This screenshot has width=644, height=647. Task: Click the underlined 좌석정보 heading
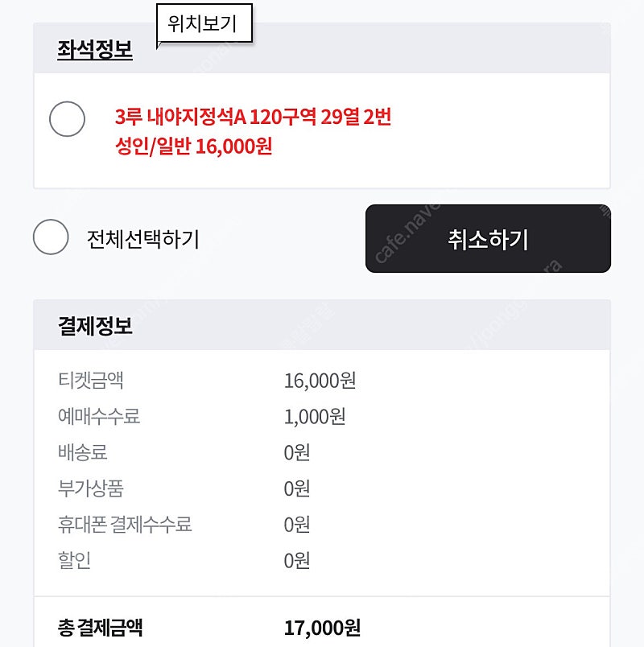(95, 50)
